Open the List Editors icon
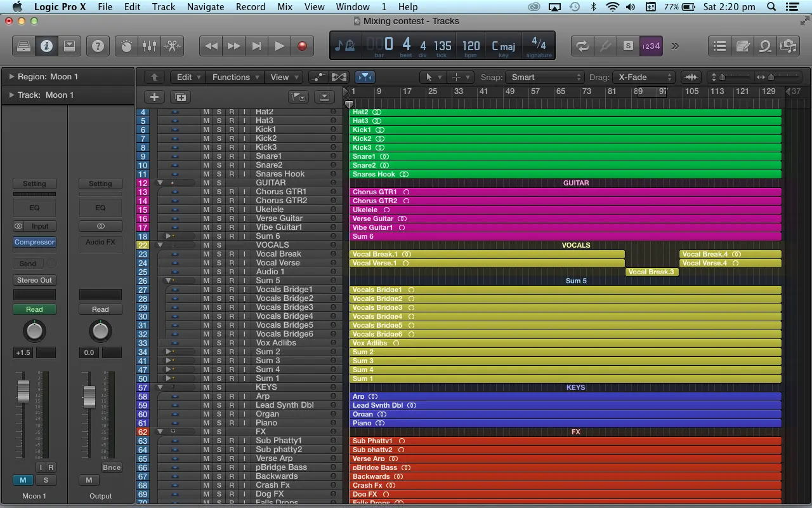Screen dimensions: 812x508 (x=719, y=46)
